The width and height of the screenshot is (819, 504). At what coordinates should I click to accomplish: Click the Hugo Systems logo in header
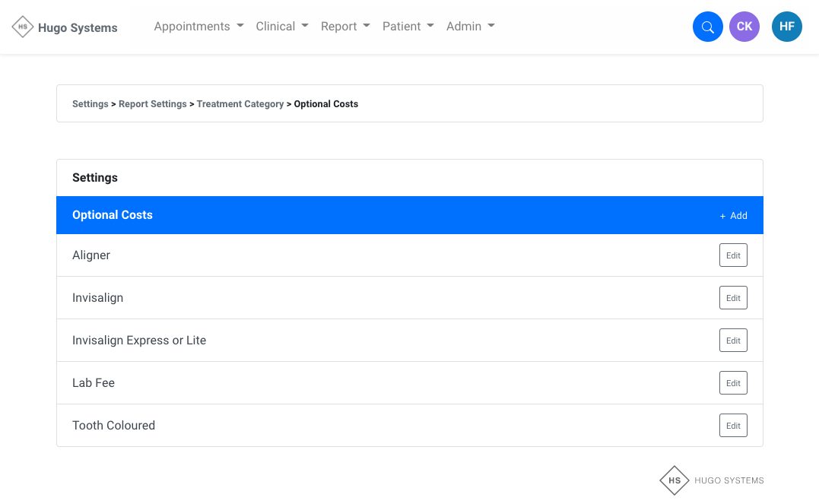(x=65, y=27)
